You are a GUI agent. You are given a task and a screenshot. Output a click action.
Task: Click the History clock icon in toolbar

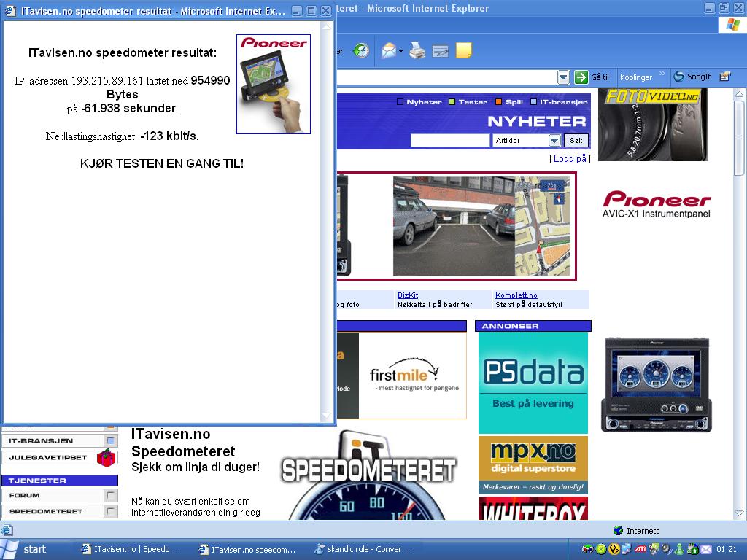(x=360, y=50)
